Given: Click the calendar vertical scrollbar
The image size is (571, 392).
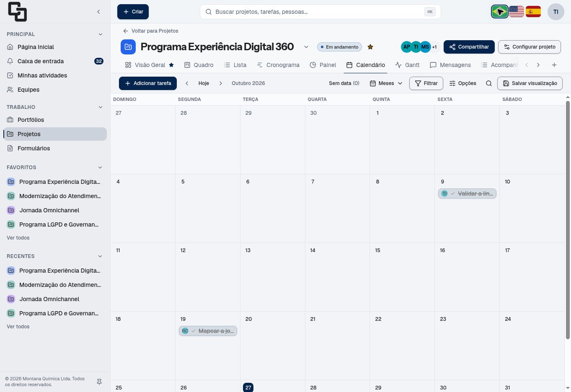Looking at the screenshot, I should pos(568,220).
